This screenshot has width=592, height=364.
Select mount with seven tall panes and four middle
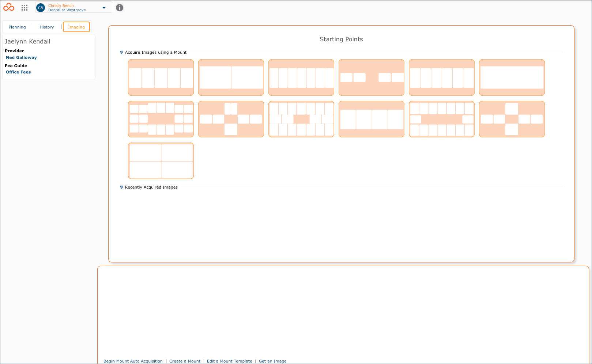coord(301,119)
